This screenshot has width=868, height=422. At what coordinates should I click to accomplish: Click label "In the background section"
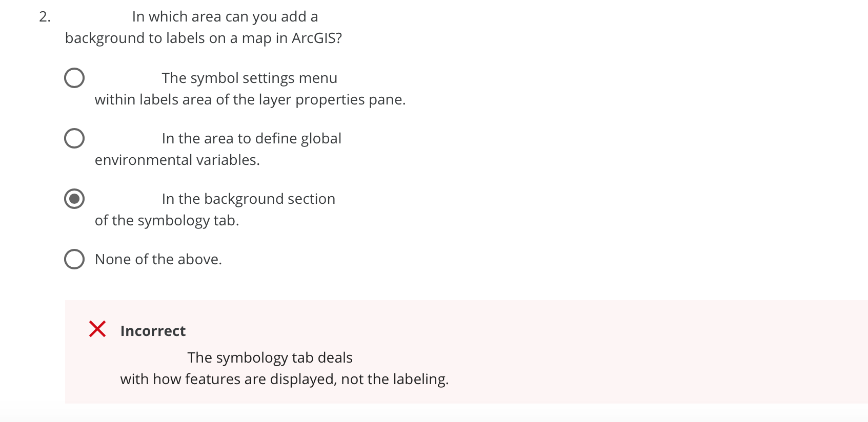tap(249, 199)
